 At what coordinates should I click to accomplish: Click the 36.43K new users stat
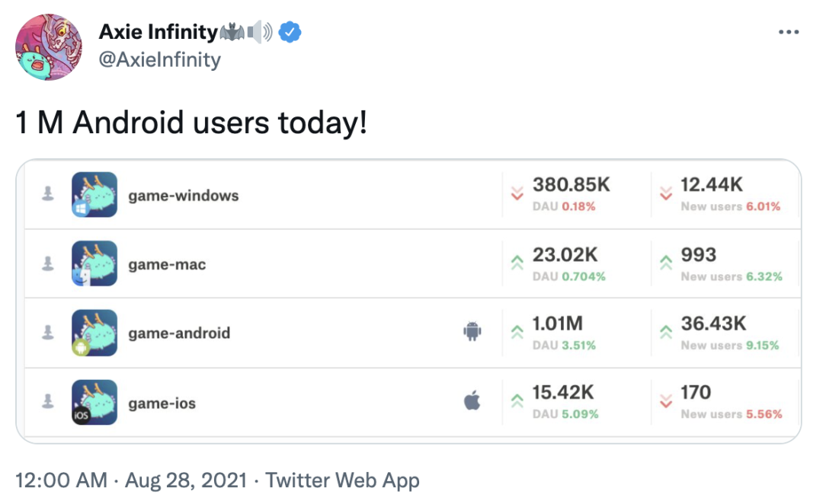(x=713, y=324)
